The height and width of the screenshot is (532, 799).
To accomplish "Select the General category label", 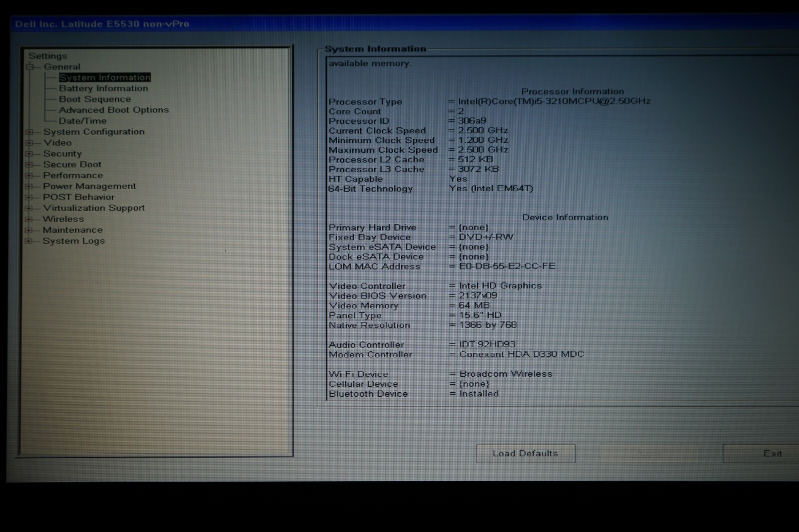I will click(x=62, y=67).
